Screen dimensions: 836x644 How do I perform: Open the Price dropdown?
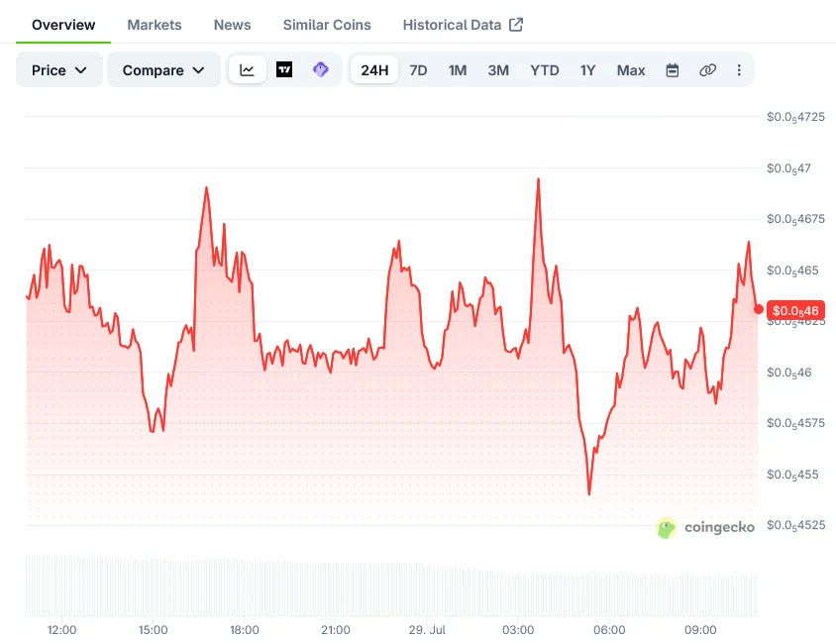coord(59,69)
